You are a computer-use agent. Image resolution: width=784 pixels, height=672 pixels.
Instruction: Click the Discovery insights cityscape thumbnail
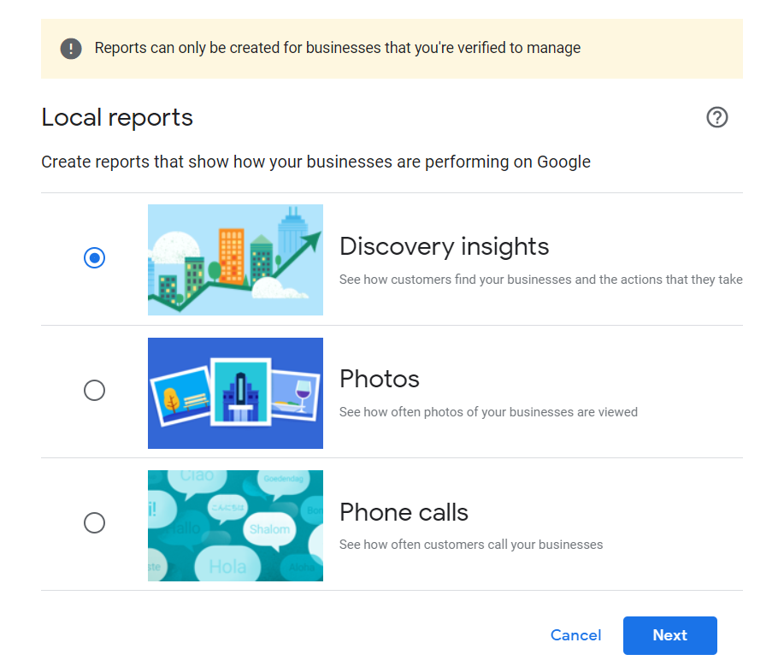235,260
